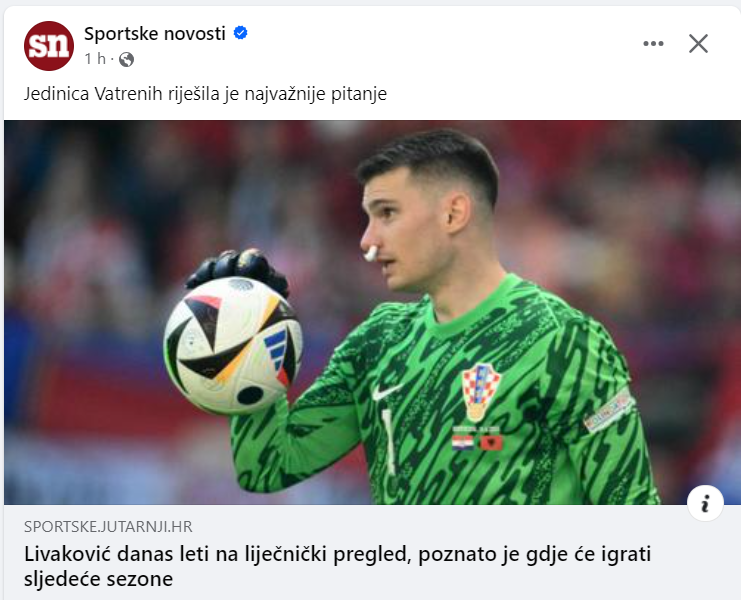Open the Sportske novosti profile avatar
Screen dimensions: 741x600
[x=49, y=46]
